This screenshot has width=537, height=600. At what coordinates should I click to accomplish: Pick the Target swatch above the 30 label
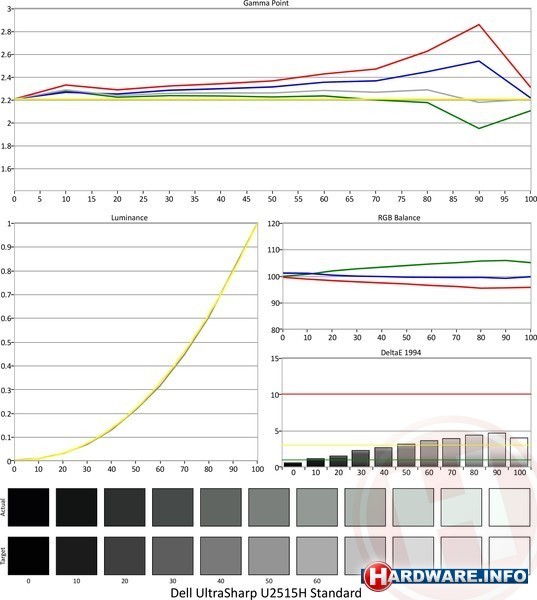pyautogui.click(x=173, y=556)
